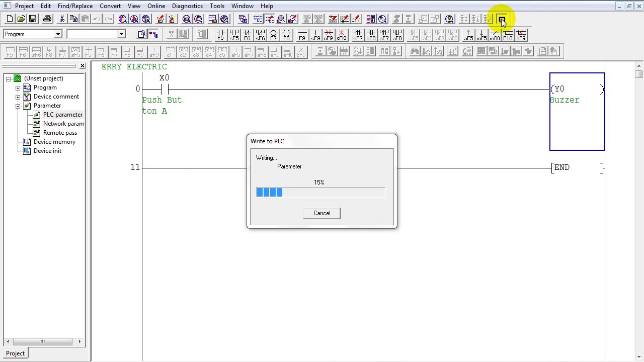Screen dimensions: 644x362
Task: Open the Online menu
Action: (156, 6)
